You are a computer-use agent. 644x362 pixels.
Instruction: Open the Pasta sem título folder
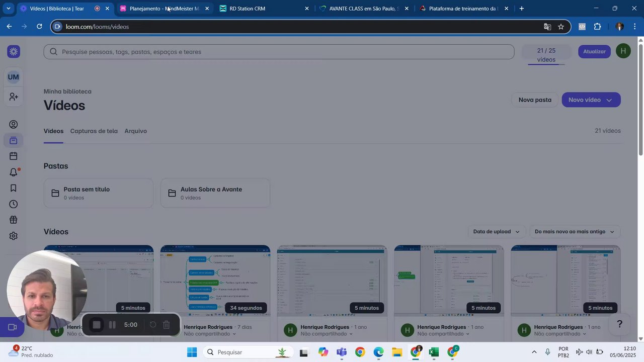pos(99,193)
